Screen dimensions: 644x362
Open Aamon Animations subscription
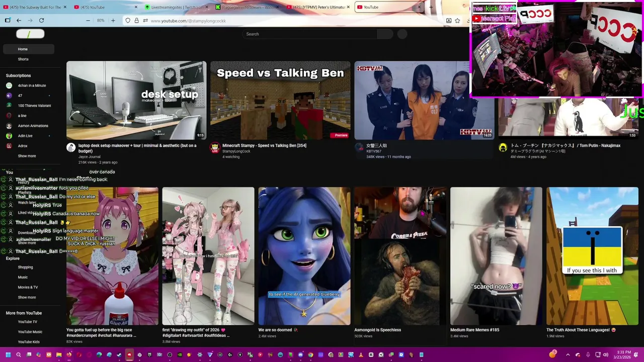click(x=28, y=126)
